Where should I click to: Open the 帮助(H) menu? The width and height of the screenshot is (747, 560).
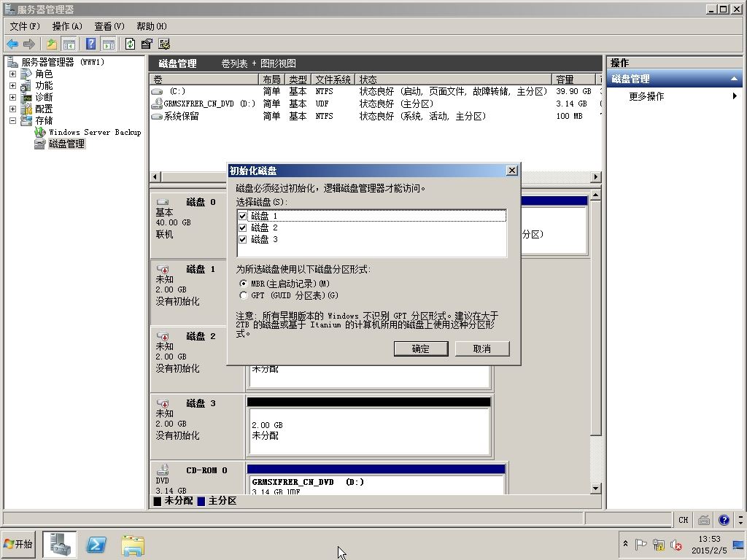coord(152,26)
